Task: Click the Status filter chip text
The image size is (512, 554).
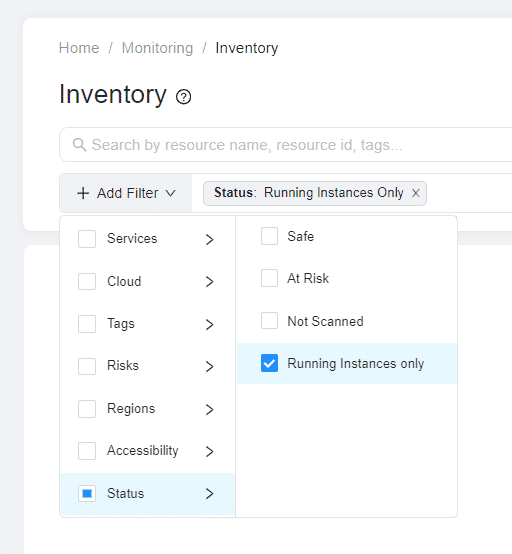Action: pos(308,193)
